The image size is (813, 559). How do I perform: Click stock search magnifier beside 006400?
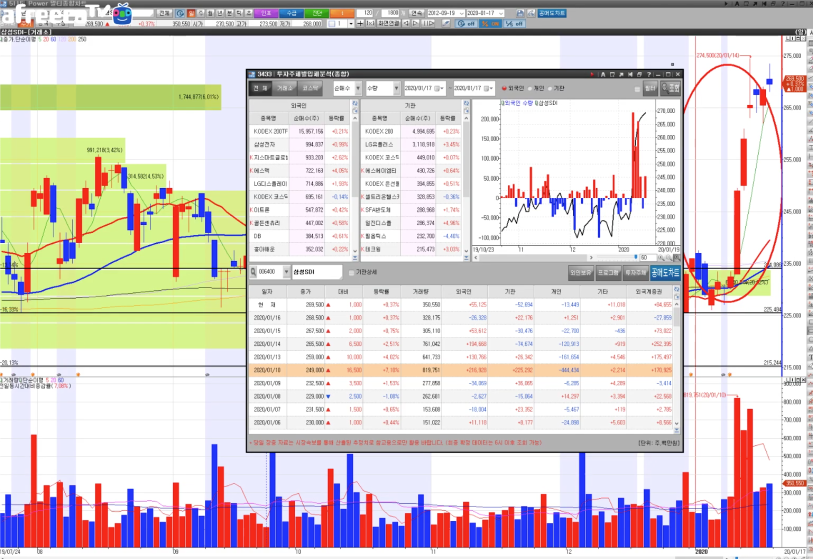(x=253, y=272)
